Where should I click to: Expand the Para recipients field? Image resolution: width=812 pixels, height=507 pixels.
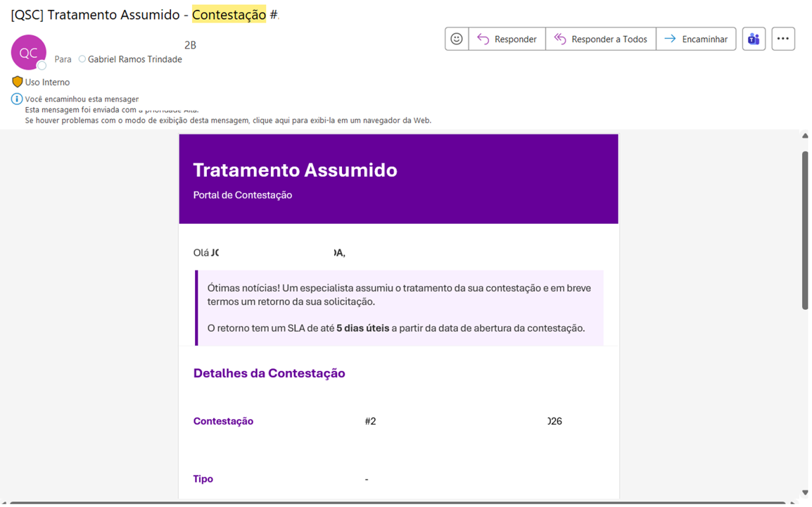(x=62, y=59)
